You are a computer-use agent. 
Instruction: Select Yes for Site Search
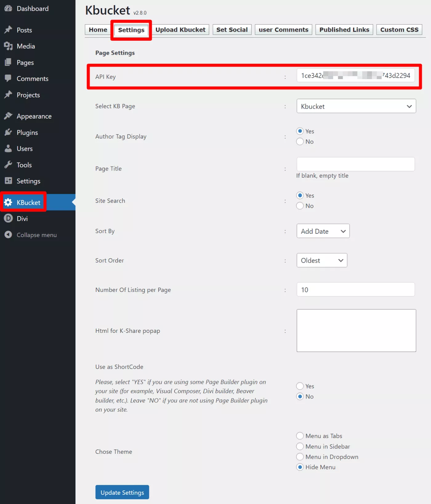click(300, 196)
